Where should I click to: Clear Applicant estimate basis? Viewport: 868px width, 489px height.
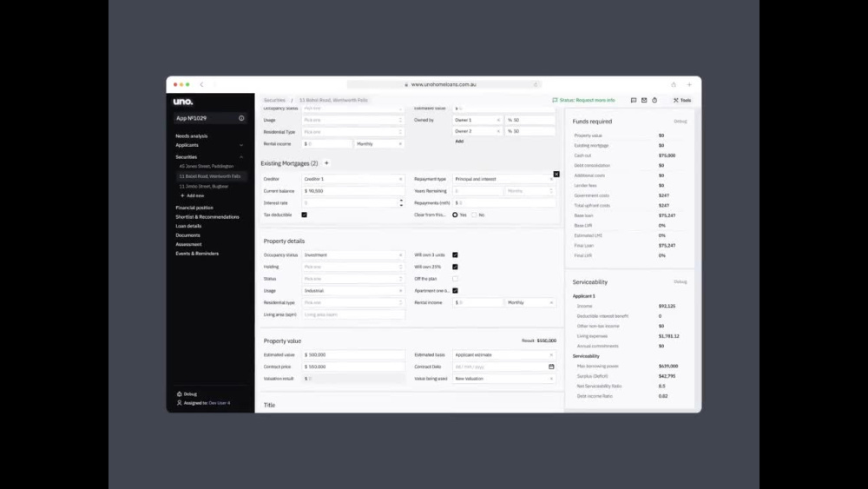tap(551, 355)
